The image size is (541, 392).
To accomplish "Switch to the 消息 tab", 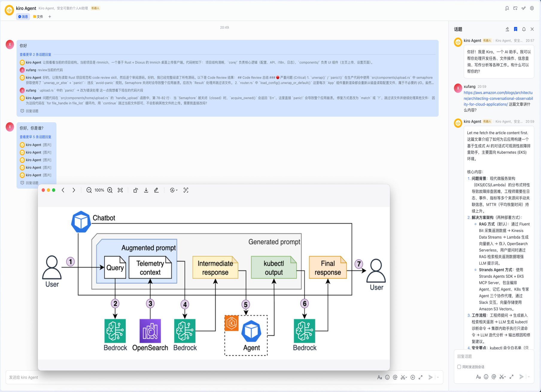I will click(x=23, y=16).
